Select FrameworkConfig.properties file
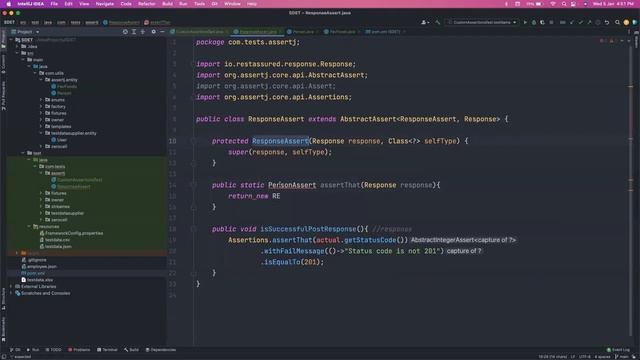640x360 pixels. coord(74,233)
